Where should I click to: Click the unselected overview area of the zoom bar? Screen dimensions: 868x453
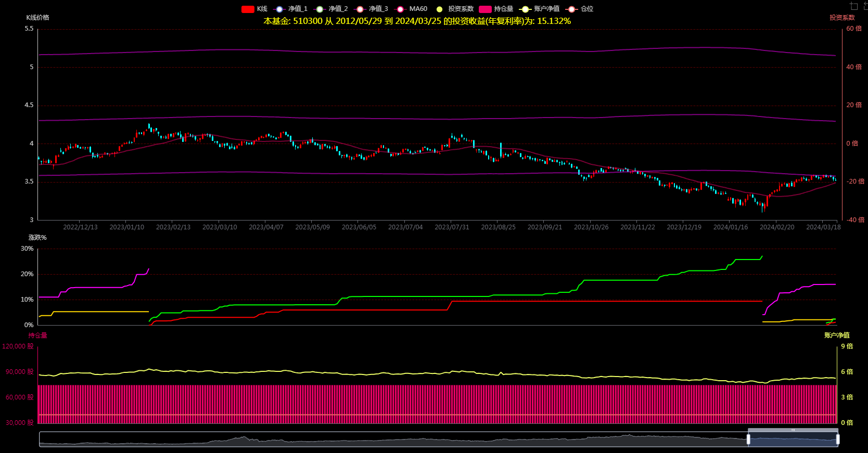(x=393, y=439)
